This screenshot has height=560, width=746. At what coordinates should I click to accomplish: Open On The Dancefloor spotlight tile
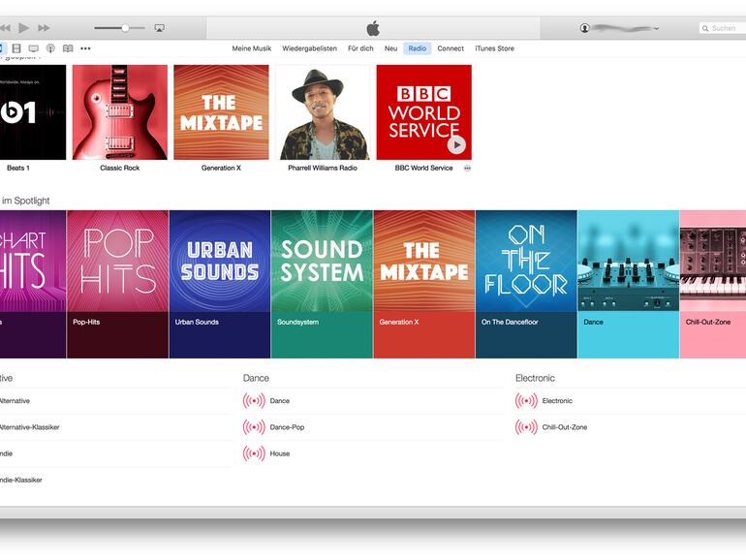(526, 284)
